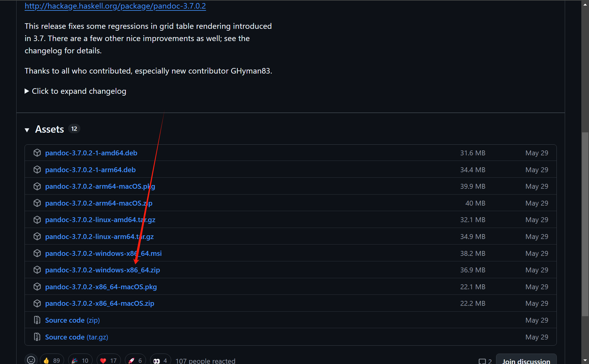Click the scrollbar down arrow
The image size is (589, 364).
[x=585, y=360]
